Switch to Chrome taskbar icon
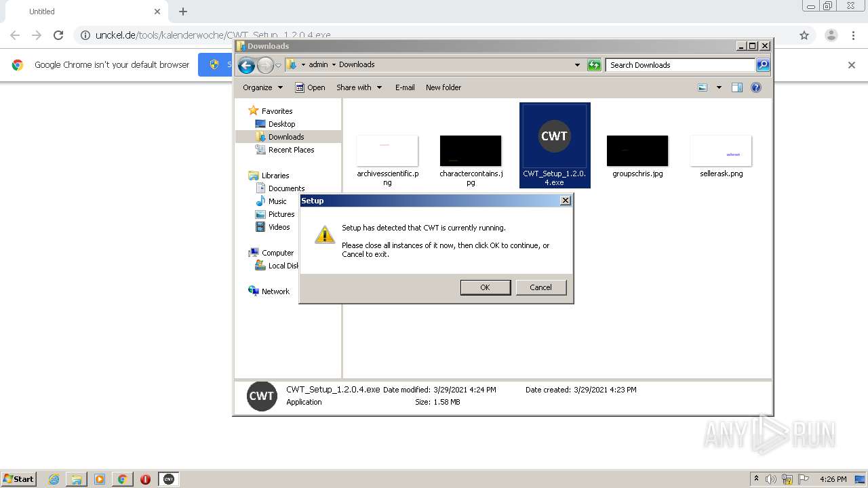 [122, 479]
